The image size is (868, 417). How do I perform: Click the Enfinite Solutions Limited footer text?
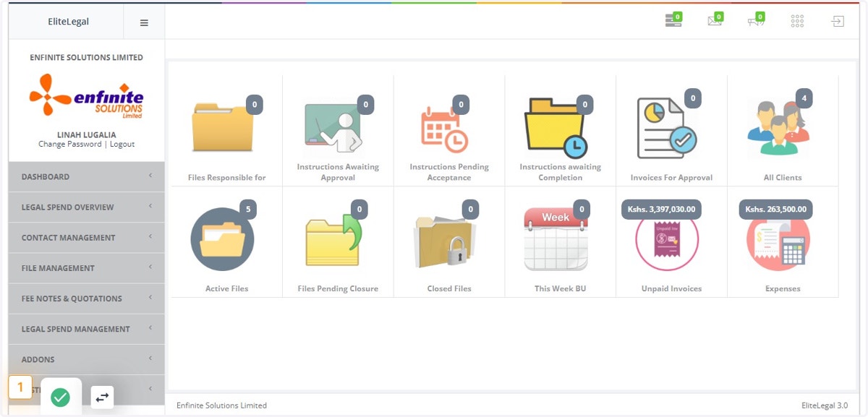pyautogui.click(x=221, y=405)
